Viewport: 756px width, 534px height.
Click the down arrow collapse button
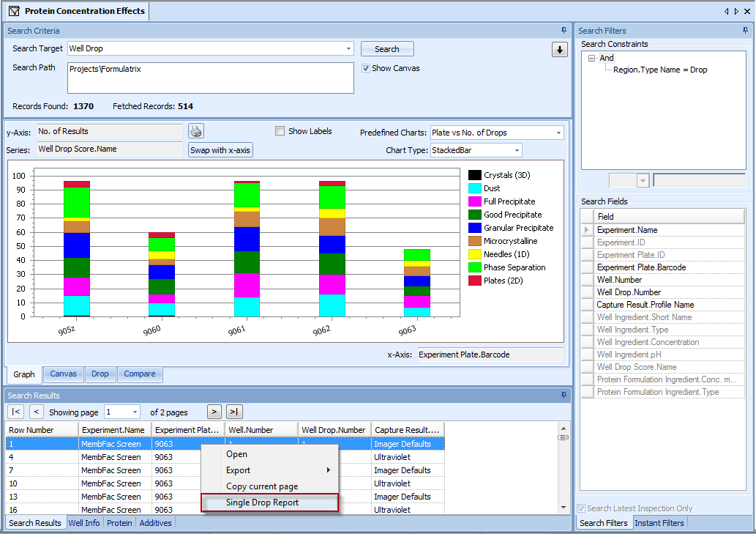click(559, 50)
